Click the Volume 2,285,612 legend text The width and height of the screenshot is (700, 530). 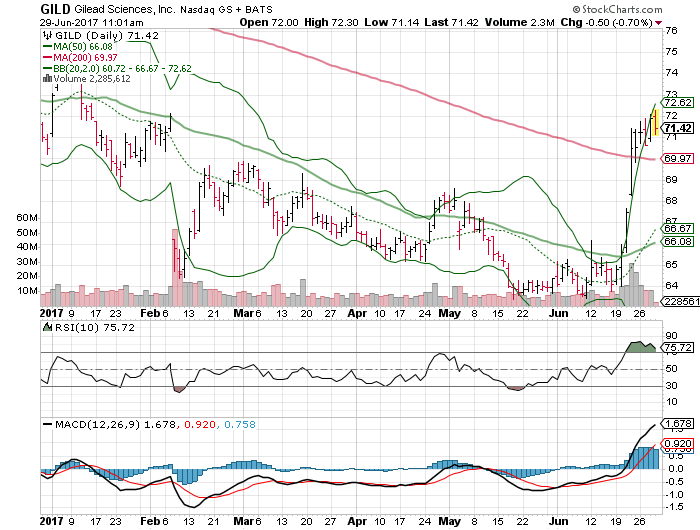pyautogui.click(x=92, y=79)
